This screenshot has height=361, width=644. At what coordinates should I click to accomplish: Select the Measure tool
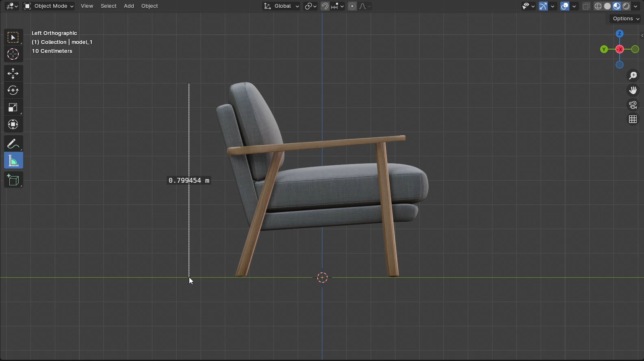click(13, 161)
